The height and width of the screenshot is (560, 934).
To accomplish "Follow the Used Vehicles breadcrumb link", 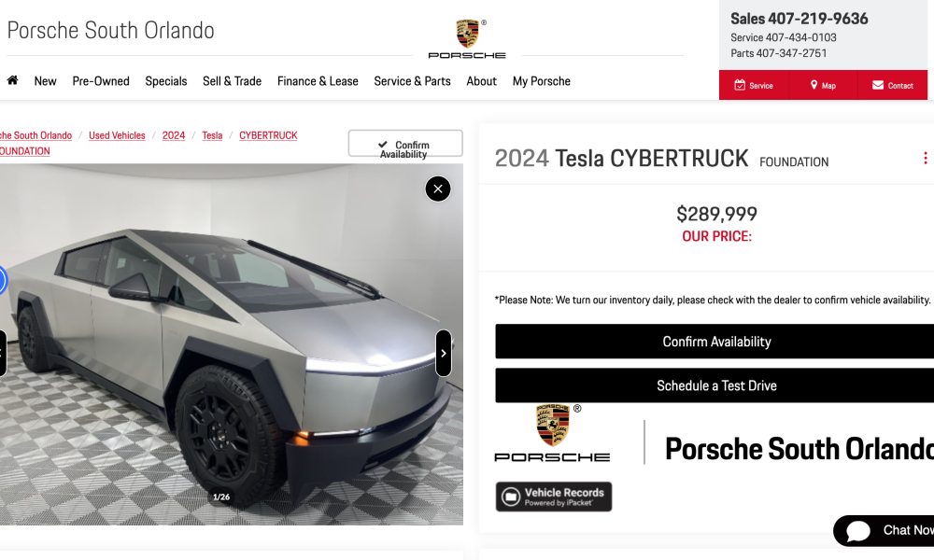I will tap(117, 135).
